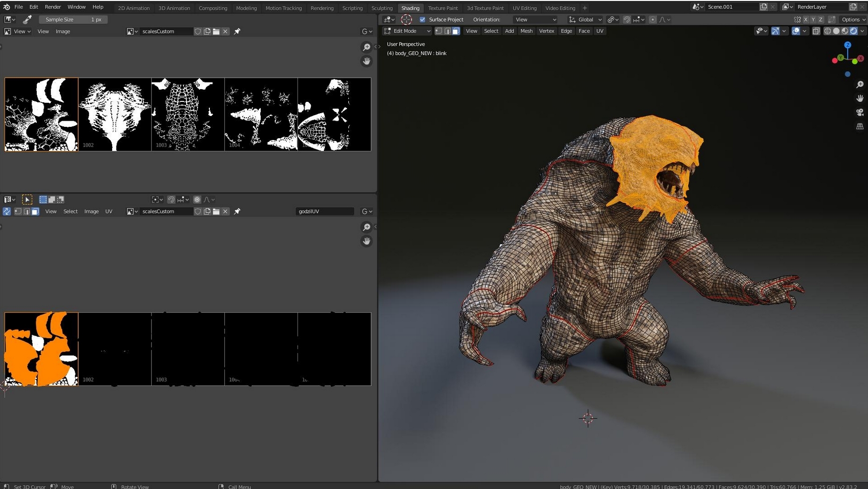Open the Edit Mode dropdown
Screen dimensions: 868x489
click(x=406, y=31)
